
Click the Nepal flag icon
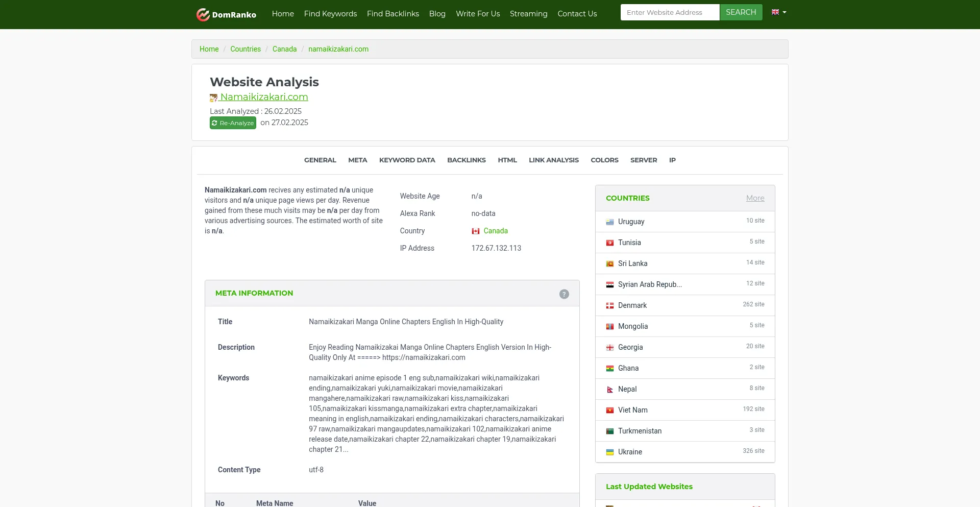(x=610, y=390)
